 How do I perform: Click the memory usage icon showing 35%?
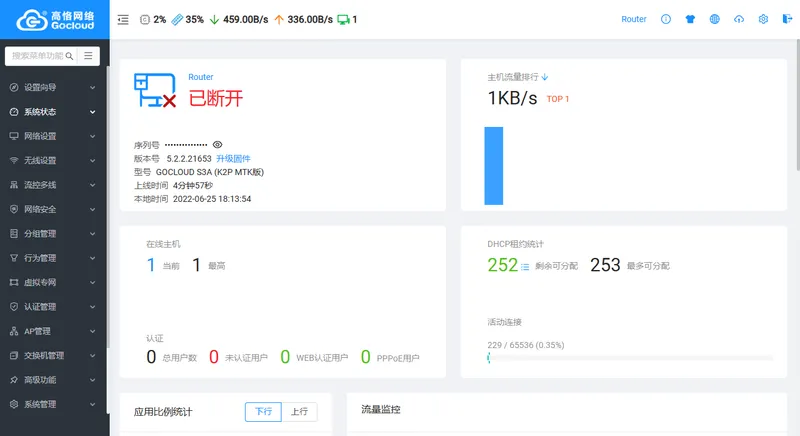(x=177, y=19)
